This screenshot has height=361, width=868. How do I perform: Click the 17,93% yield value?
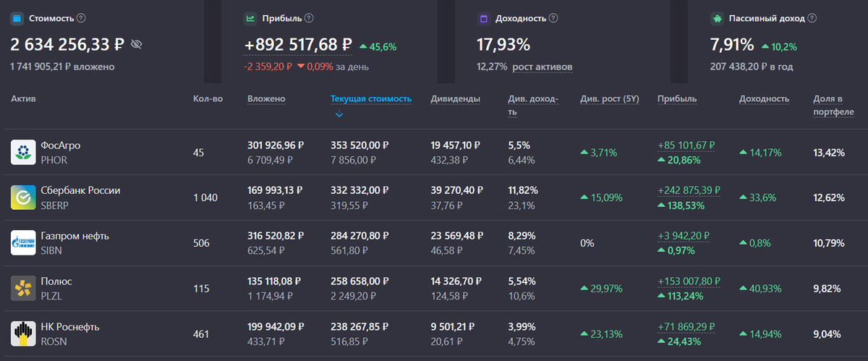pos(503,45)
